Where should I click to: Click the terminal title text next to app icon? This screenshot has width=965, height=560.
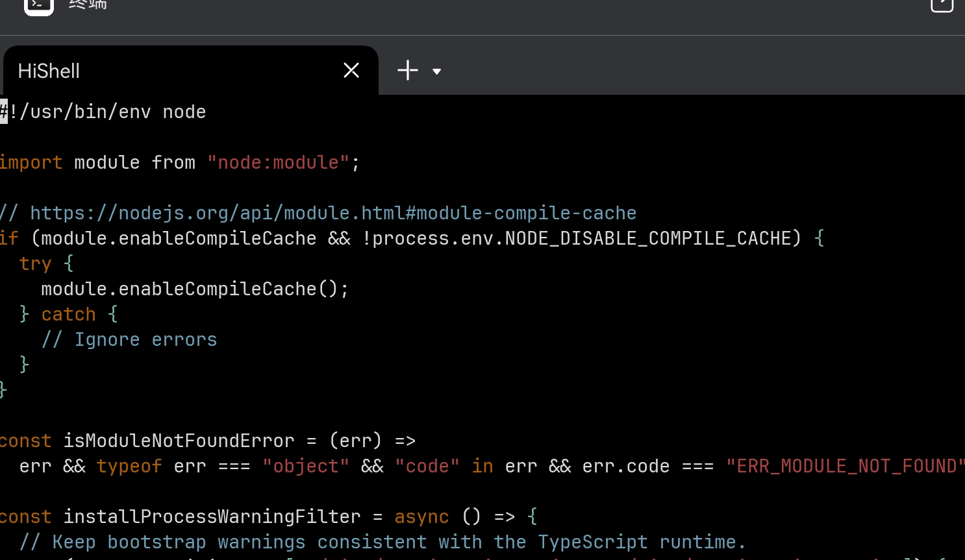(x=88, y=5)
